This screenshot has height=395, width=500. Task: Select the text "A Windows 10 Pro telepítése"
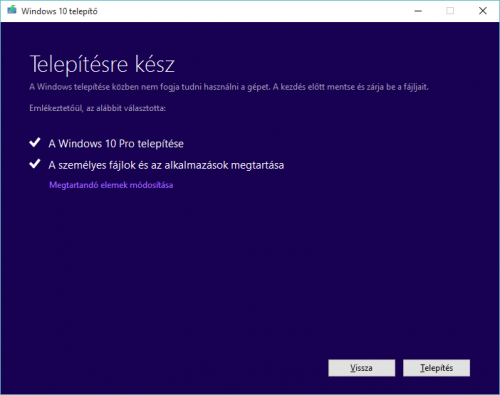pos(116,144)
